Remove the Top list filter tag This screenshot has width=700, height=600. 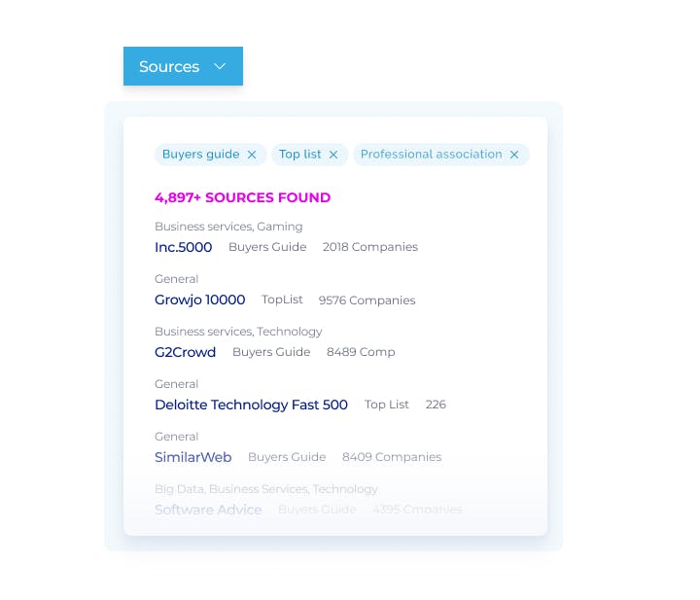(333, 155)
